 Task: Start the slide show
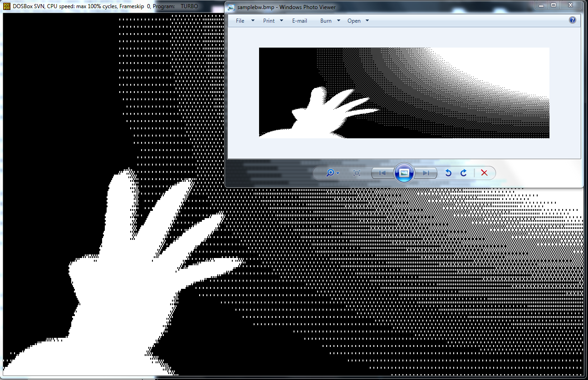404,173
